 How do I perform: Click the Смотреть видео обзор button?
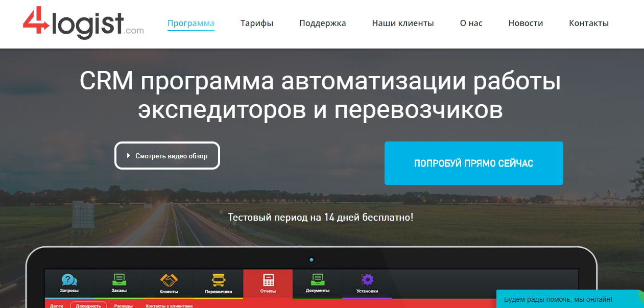point(167,156)
